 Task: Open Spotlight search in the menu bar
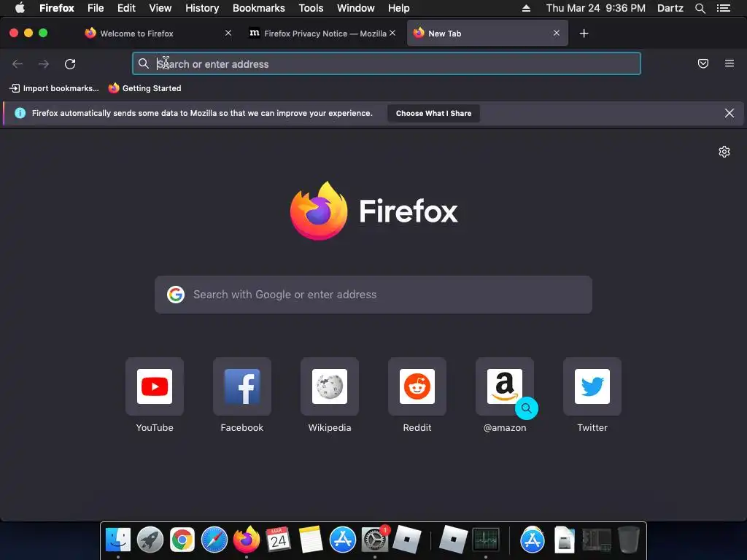point(700,8)
